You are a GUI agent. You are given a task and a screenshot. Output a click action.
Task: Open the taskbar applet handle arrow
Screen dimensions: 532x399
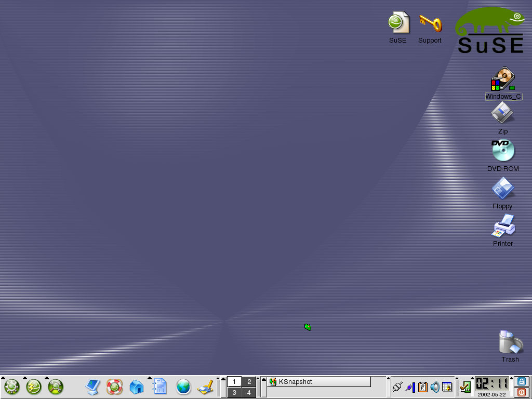(258, 378)
